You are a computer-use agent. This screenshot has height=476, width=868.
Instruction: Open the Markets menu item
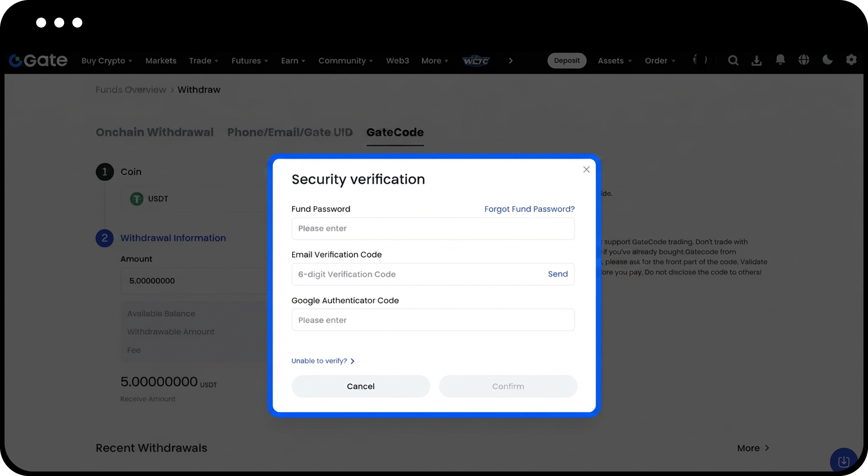(x=161, y=61)
